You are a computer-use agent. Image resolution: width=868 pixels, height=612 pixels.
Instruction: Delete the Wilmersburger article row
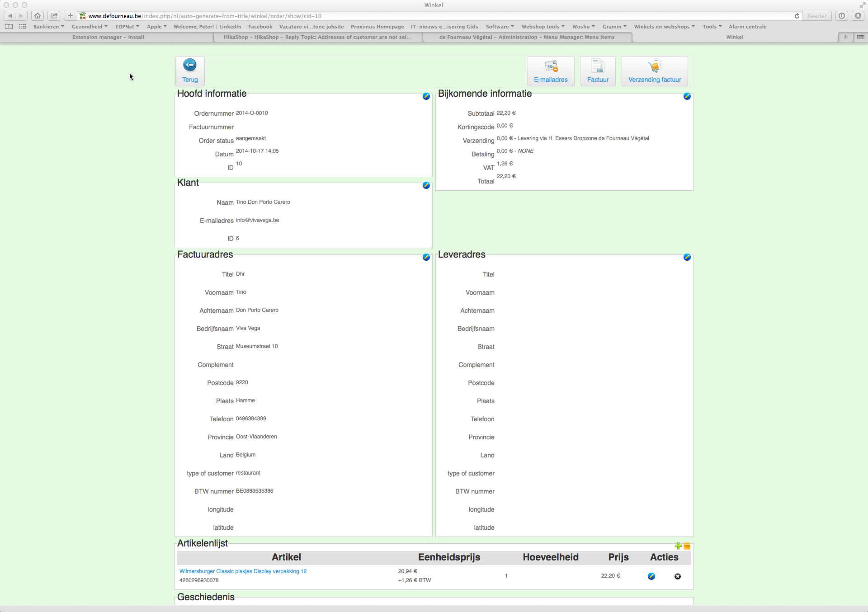coord(677,576)
